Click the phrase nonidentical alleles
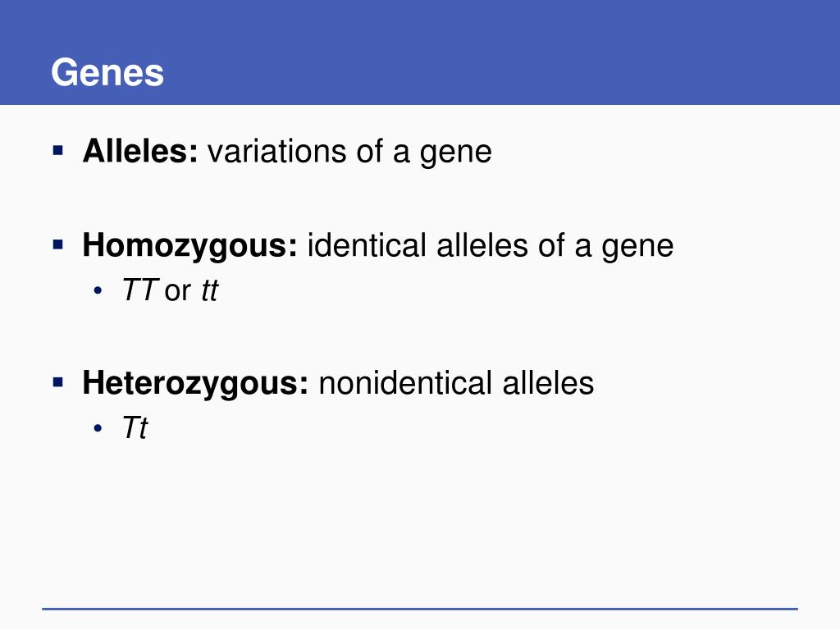The width and height of the screenshot is (840, 630). [456, 383]
